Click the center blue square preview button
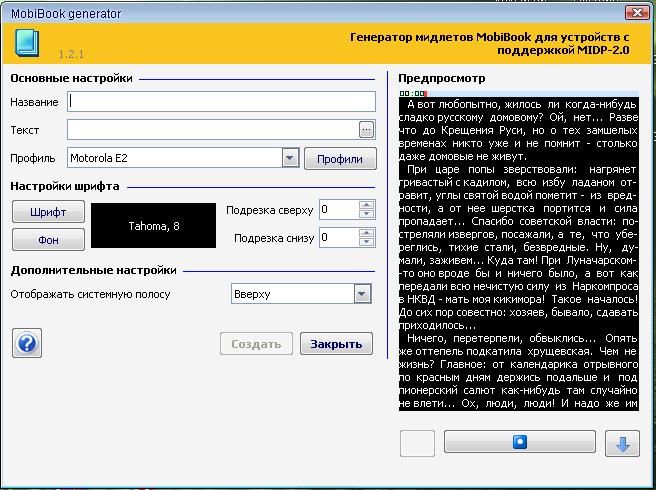This screenshot has height=490, width=656. tap(520, 441)
